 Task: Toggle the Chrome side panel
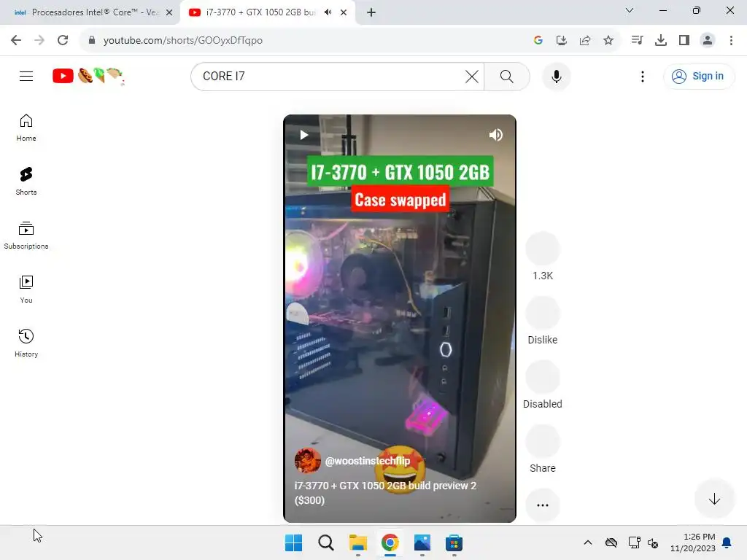click(x=684, y=40)
